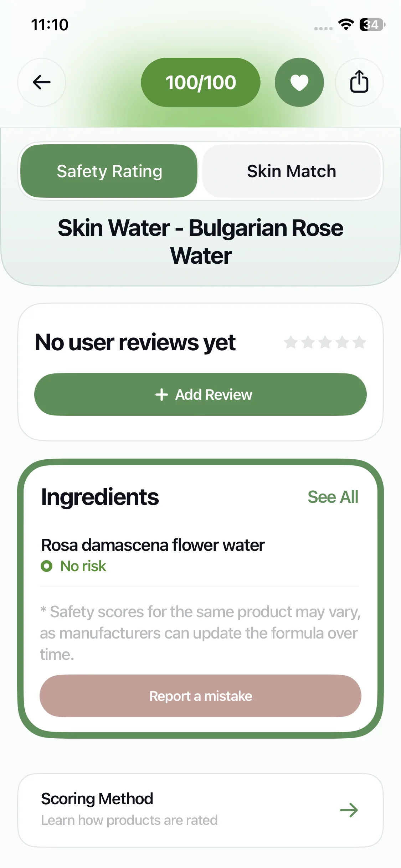Tap the third rating star
The height and width of the screenshot is (868, 401).
pos(325,342)
